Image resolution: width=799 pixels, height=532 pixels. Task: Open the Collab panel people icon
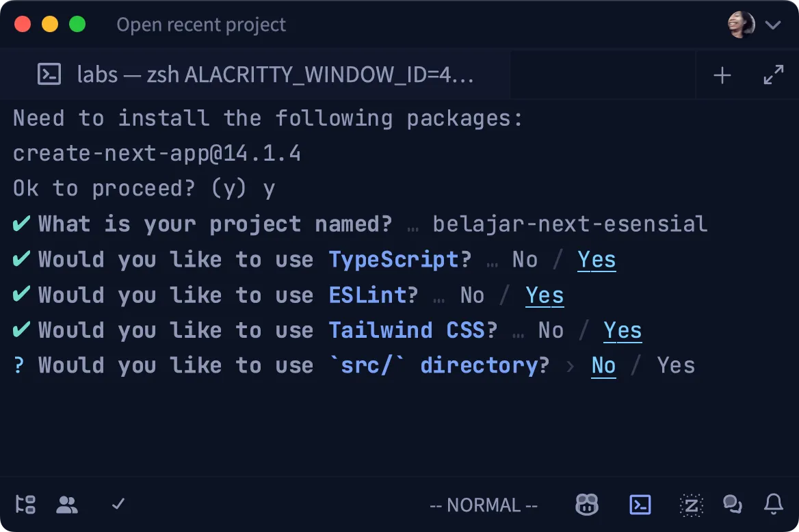coord(67,505)
